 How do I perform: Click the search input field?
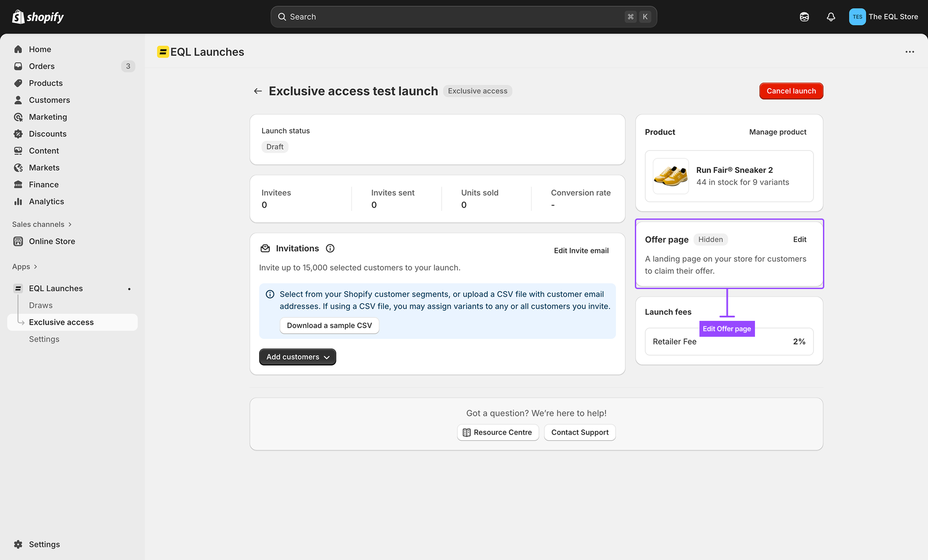click(464, 17)
